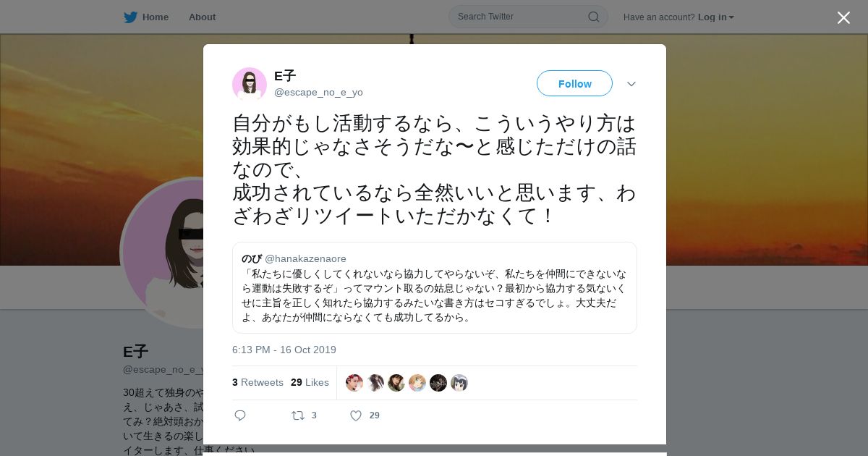This screenshot has height=456, width=868.
Task: Open the About page
Action: tap(202, 17)
